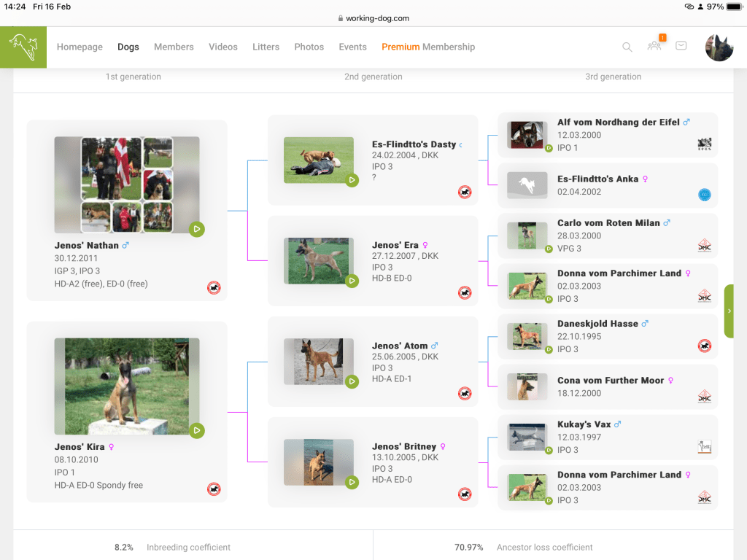This screenshot has width=747, height=560.
Task: Go to the Litters section
Action: coord(266,47)
